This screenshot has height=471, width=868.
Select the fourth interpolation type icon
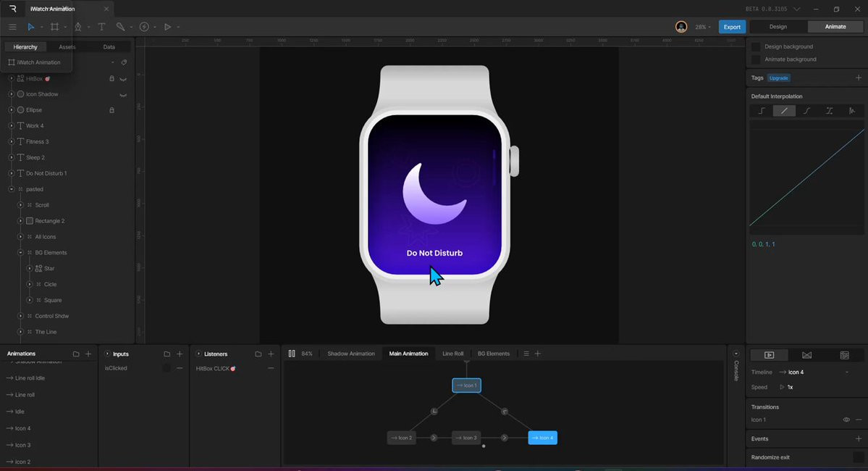coord(829,111)
